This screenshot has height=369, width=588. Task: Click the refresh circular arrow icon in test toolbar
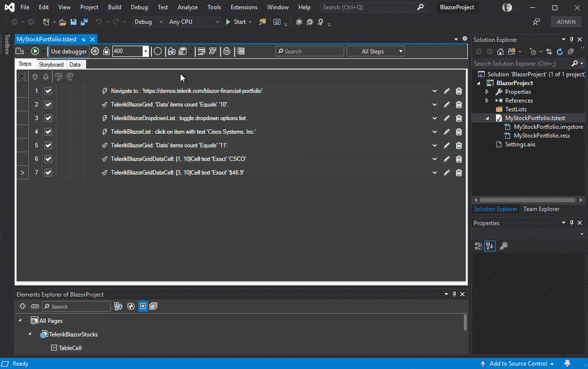point(227,51)
